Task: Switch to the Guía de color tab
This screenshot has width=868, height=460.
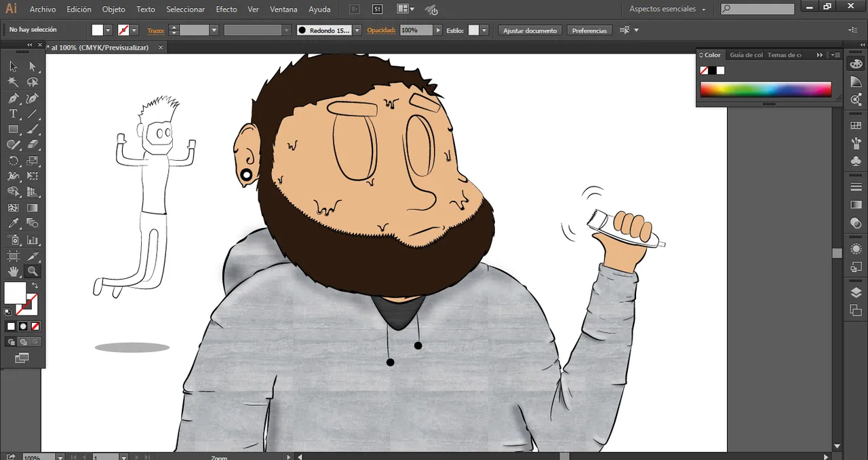Action: click(746, 55)
